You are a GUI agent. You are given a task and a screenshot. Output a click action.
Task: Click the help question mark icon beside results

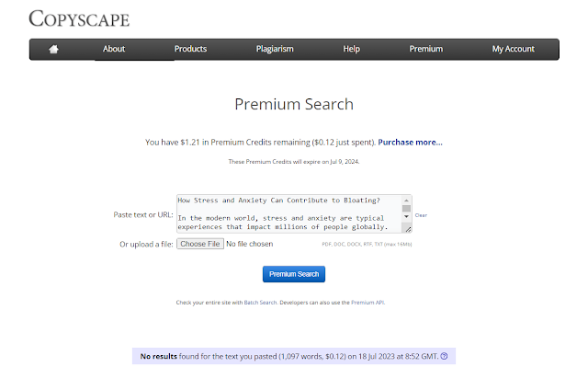pos(444,356)
